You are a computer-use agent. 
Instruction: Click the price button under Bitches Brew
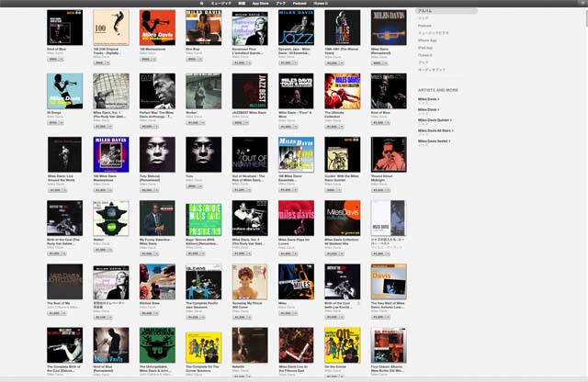pos(149,313)
